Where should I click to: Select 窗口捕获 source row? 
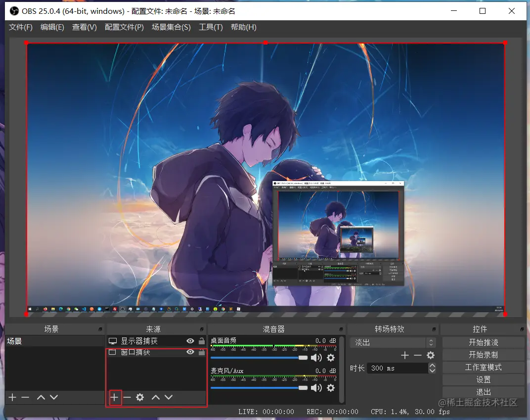point(157,352)
